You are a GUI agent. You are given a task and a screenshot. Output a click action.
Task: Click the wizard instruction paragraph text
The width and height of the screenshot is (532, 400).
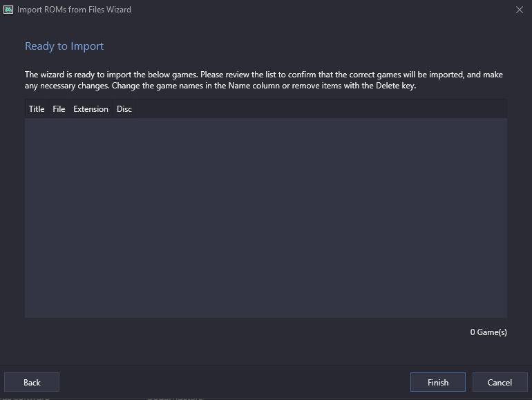(263, 80)
